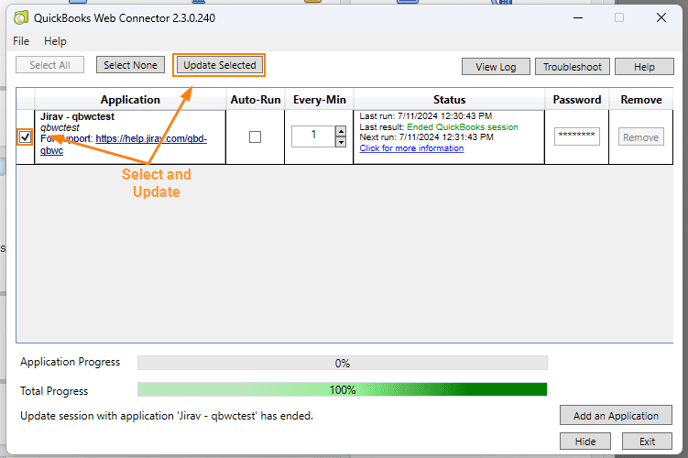The width and height of the screenshot is (688, 458).
Task: Open the help.jirav.com support link
Action: (x=151, y=139)
